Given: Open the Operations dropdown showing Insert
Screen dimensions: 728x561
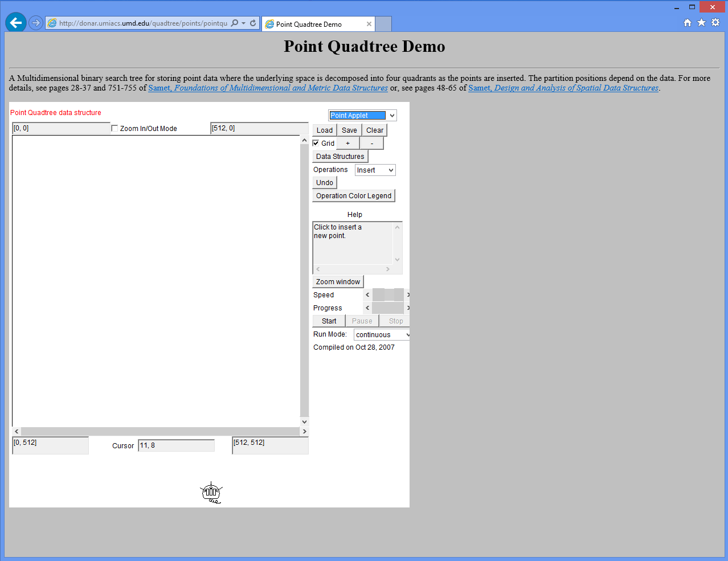Looking at the screenshot, I should pyautogui.click(x=375, y=170).
